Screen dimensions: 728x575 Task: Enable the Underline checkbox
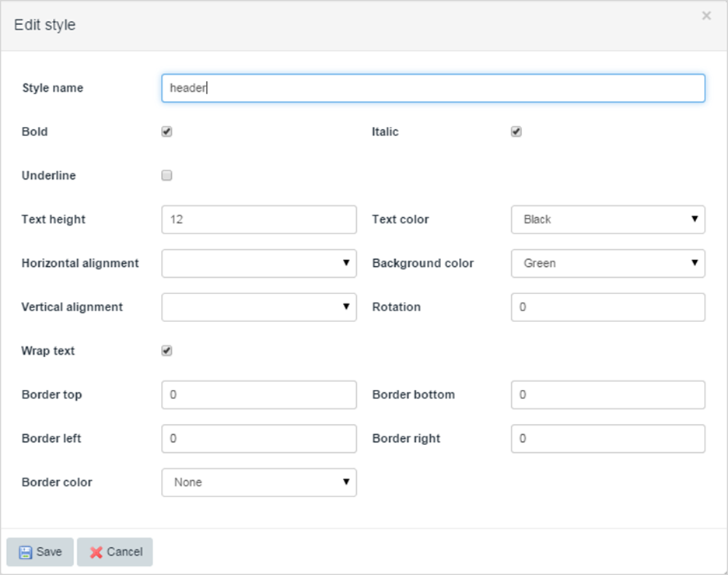tap(166, 175)
